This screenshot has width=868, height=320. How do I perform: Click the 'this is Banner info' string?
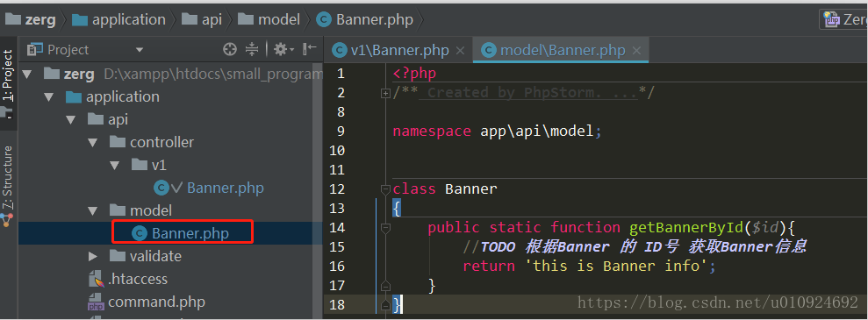pyautogui.click(x=616, y=266)
